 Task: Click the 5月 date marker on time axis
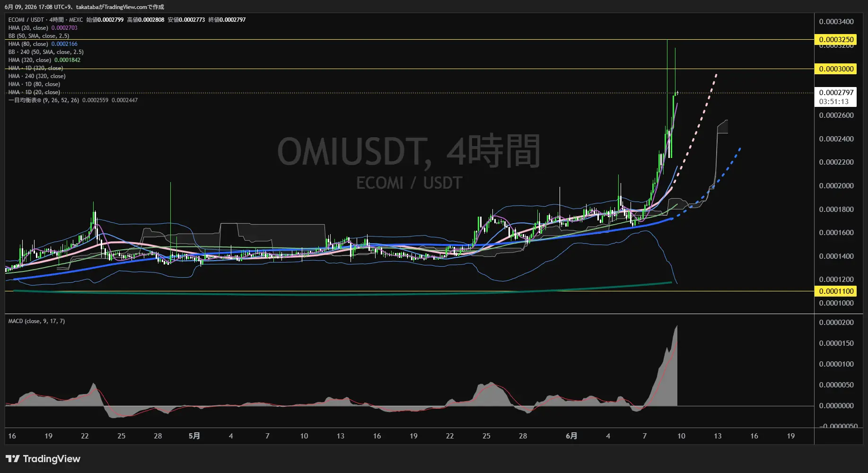pos(194,436)
